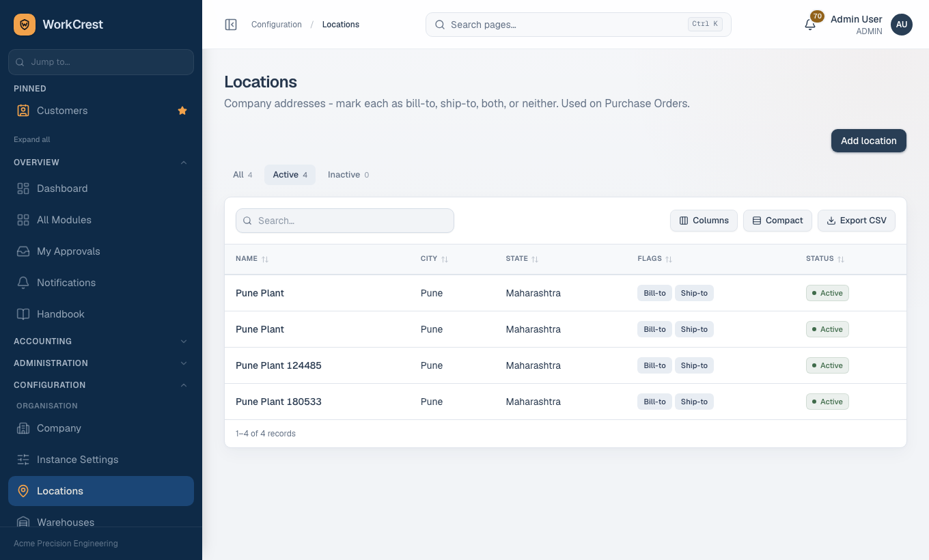The image size is (929, 560).
Task: Open the Pune Plant 180533 row
Action: (x=566, y=402)
